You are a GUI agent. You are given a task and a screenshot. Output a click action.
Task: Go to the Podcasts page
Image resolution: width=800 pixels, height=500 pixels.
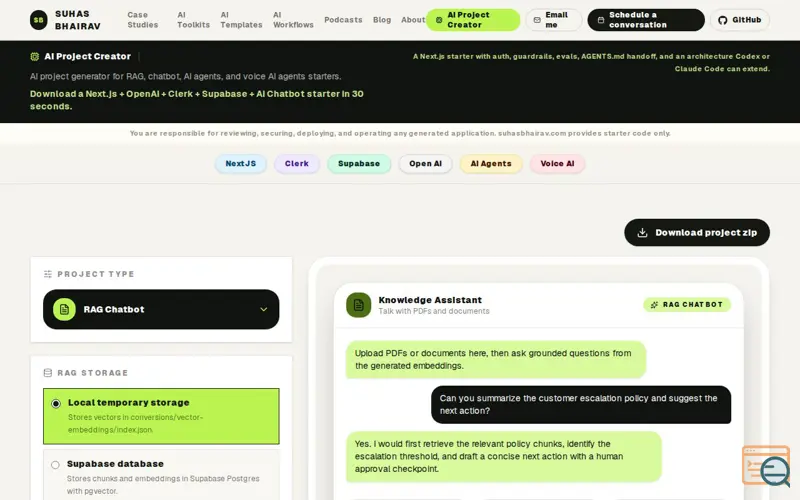click(343, 20)
